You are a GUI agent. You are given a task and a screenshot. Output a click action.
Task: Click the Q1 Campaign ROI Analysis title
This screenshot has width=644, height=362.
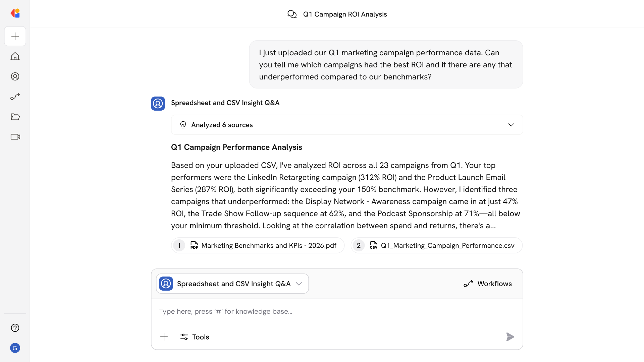click(345, 14)
